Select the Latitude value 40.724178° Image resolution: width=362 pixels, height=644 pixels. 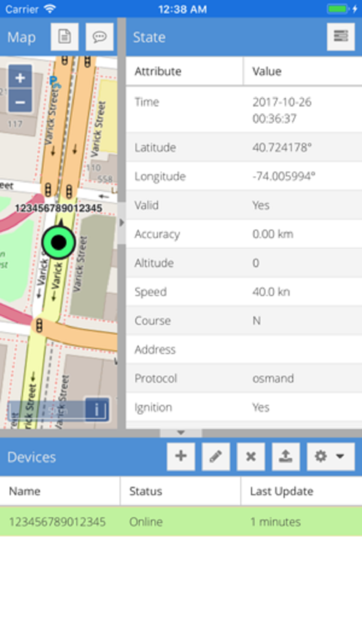(282, 147)
